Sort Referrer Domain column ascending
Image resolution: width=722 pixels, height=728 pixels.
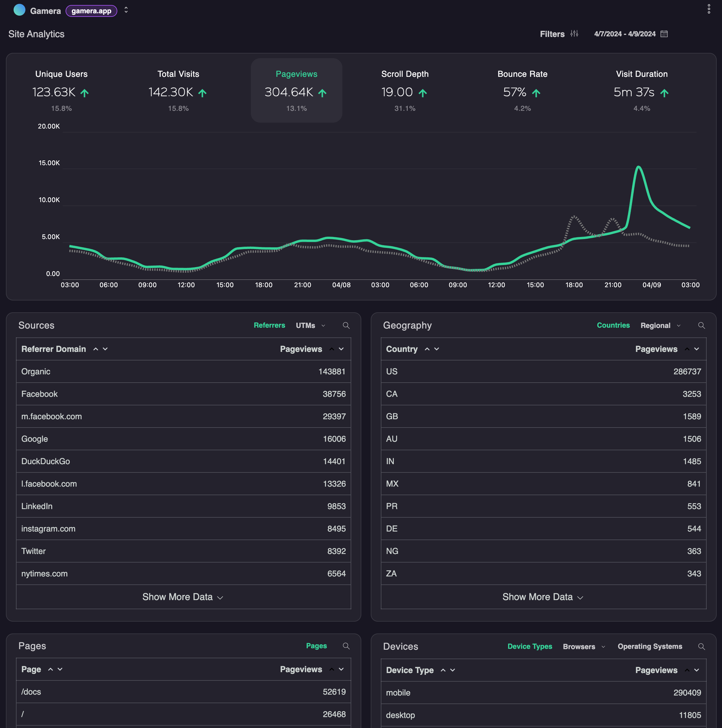click(96, 349)
